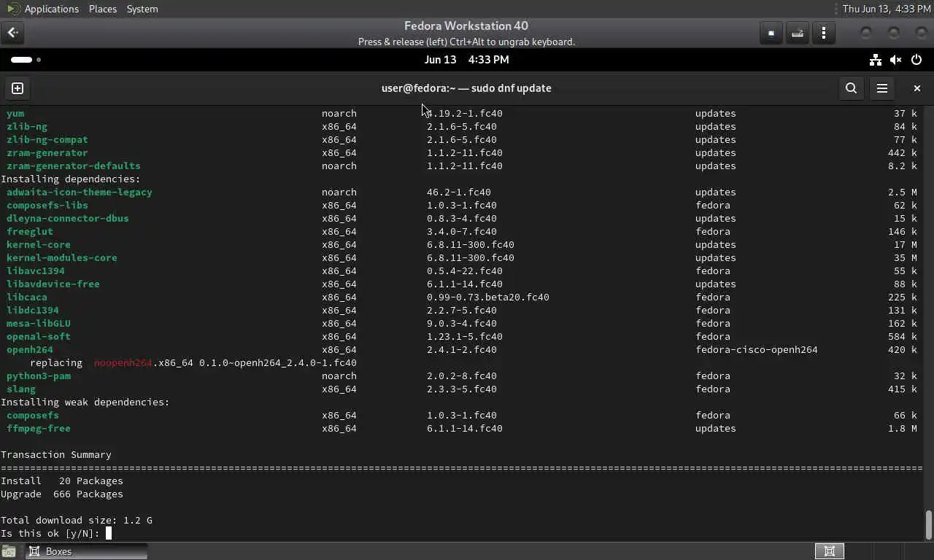Click the 'Install 20 Packages' line
The image size is (934, 560).
tap(62, 481)
